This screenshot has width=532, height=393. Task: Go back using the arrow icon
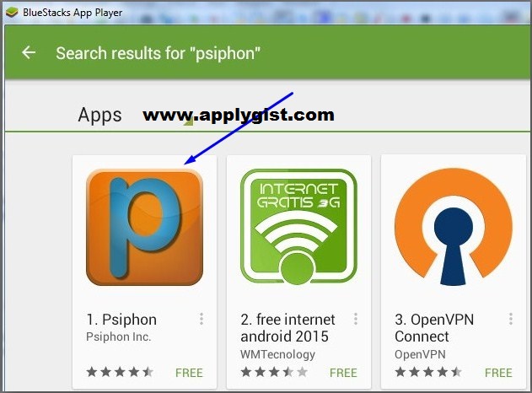(x=29, y=52)
